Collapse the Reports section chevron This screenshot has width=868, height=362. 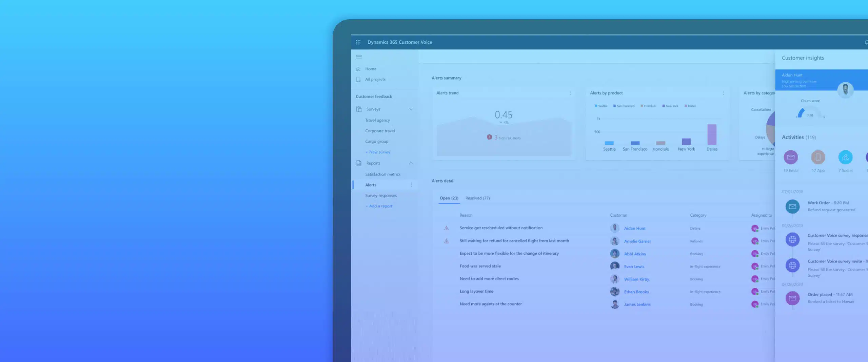[x=411, y=163]
